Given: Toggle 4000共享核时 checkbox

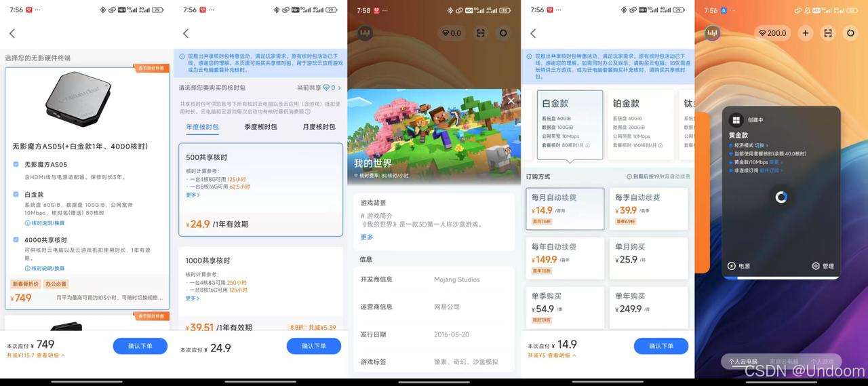Looking at the screenshot, I should pyautogui.click(x=16, y=239).
